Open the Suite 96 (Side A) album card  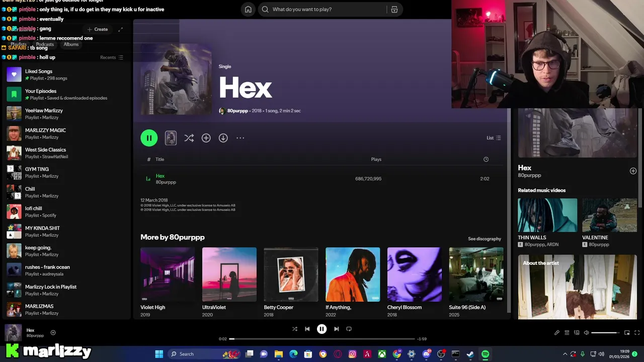pos(476,282)
